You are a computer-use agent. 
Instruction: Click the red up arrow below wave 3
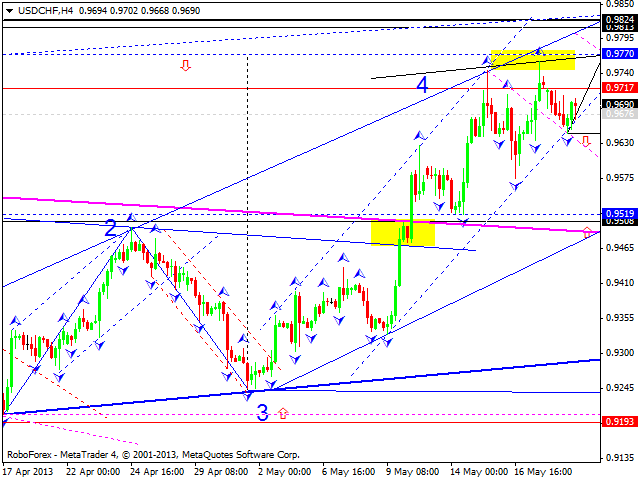coord(283,412)
